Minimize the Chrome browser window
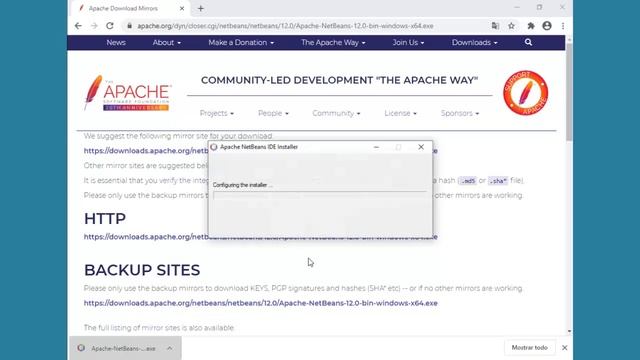Viewport: 640px width, 360px height. point(517,7)
